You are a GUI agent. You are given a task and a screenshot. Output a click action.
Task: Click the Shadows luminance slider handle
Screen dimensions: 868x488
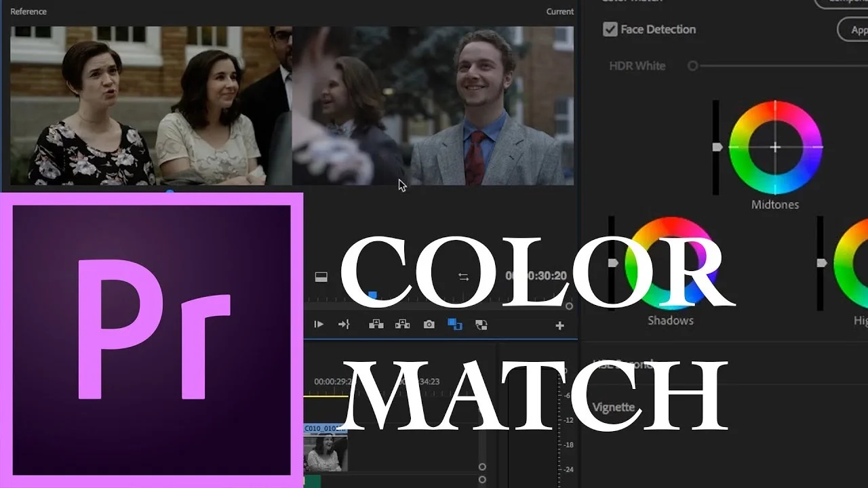pyautogui.click(x=613, y=262)
